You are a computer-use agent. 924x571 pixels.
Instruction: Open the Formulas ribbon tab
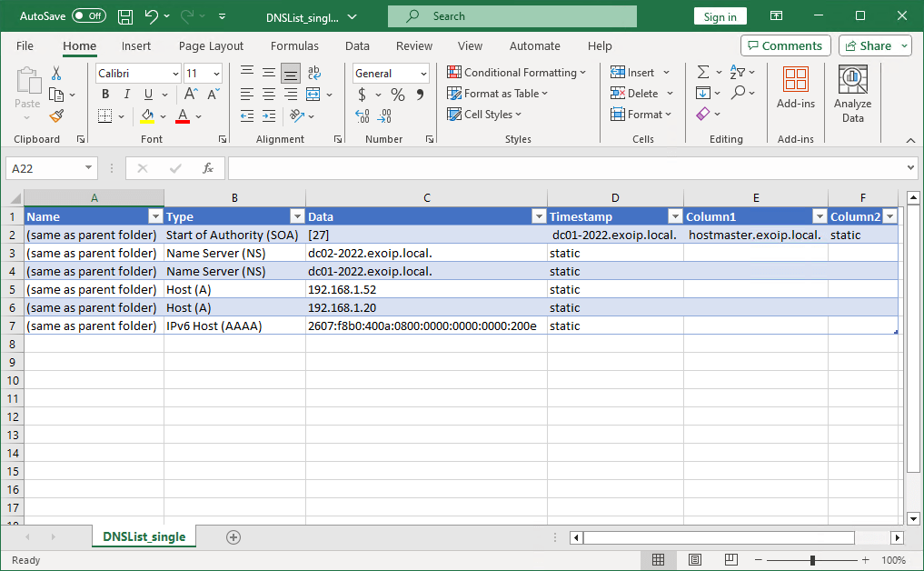(294, 45)
